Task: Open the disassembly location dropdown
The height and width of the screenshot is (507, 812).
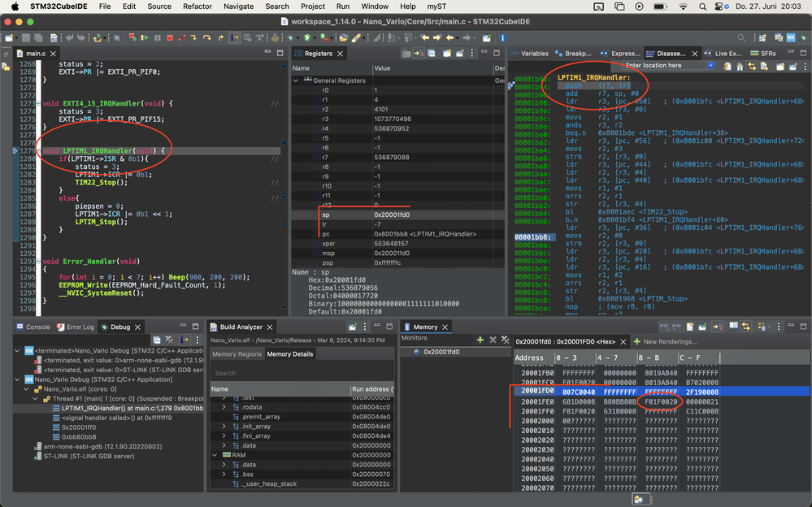Action: coord(710,66)
